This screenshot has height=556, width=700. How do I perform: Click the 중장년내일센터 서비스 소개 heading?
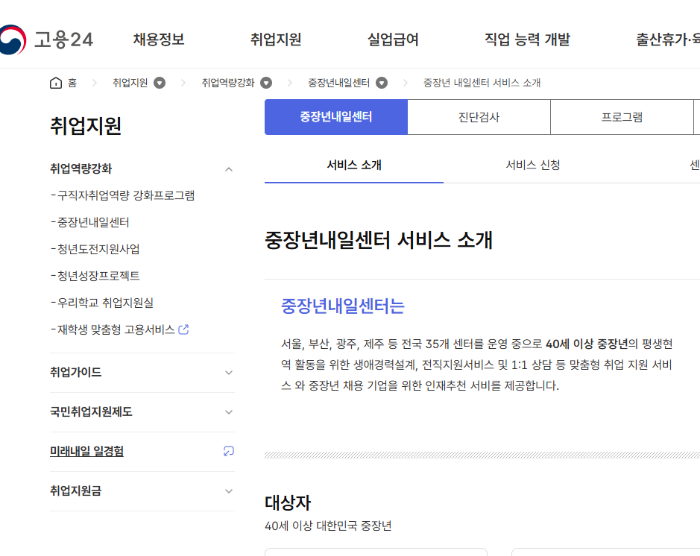click(379, 240)
